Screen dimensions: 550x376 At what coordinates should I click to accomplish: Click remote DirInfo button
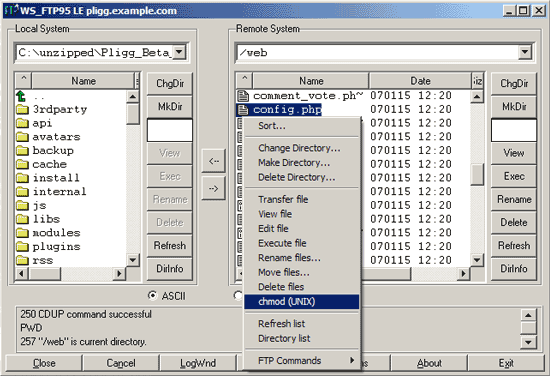coord(514,269)
